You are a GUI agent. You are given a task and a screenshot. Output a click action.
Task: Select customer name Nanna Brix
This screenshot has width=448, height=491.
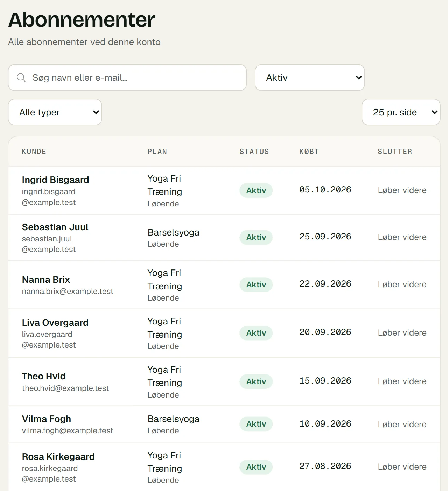click(46, 280)
